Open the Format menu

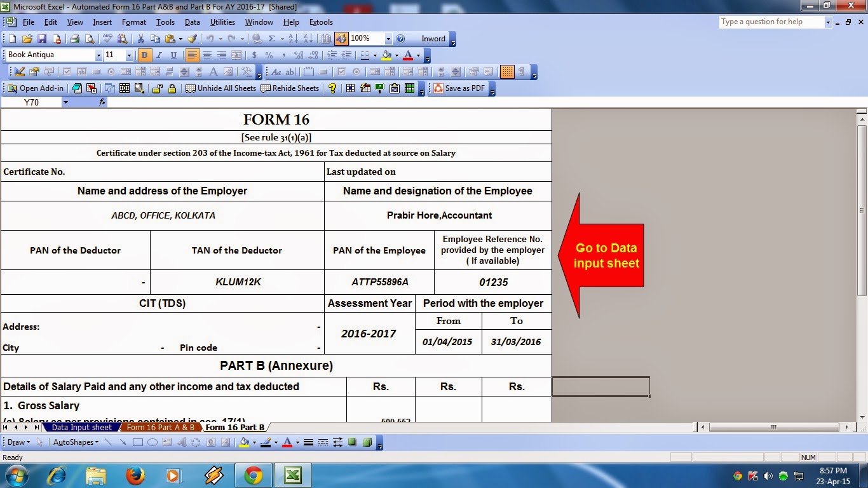pyautogui.click(x=134, y=22)
